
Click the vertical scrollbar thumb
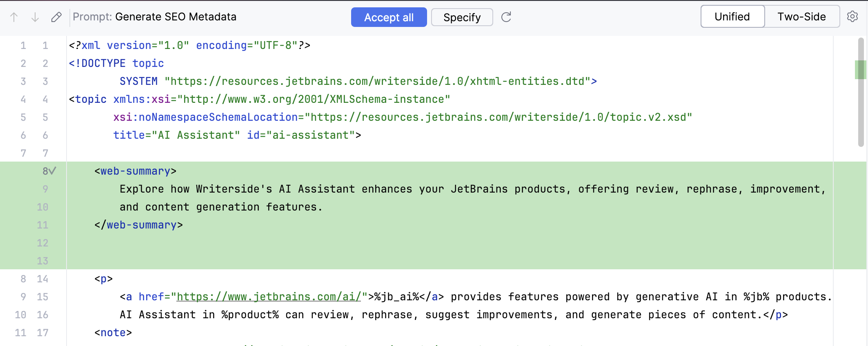pos(861,92)
